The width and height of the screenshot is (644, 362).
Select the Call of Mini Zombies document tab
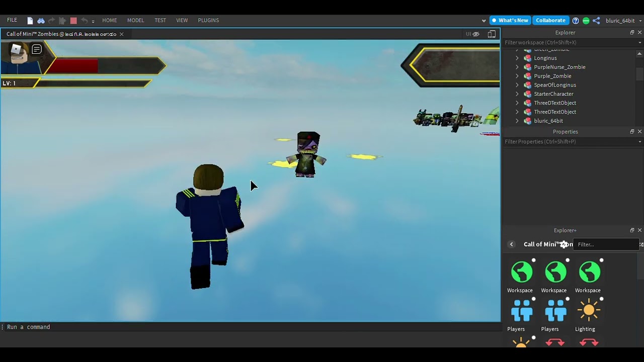coord(61,34)
